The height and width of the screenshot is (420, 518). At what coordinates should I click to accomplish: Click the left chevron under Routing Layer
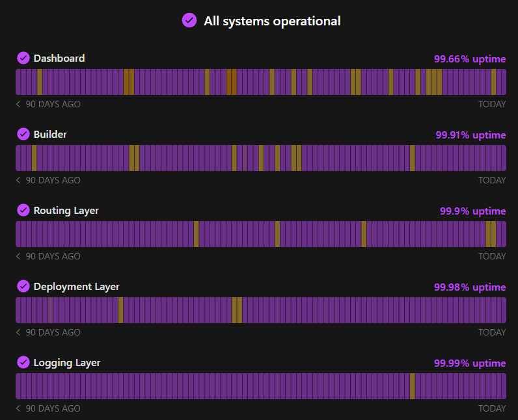[18, 256]
